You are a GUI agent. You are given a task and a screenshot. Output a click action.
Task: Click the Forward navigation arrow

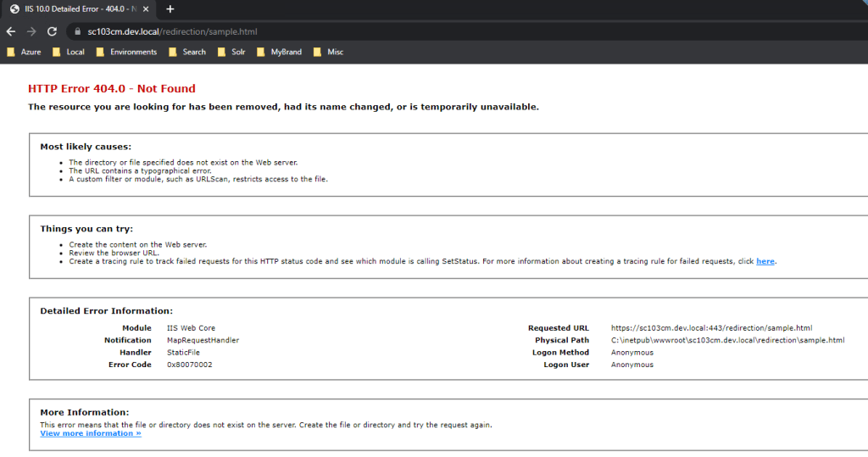31,31
